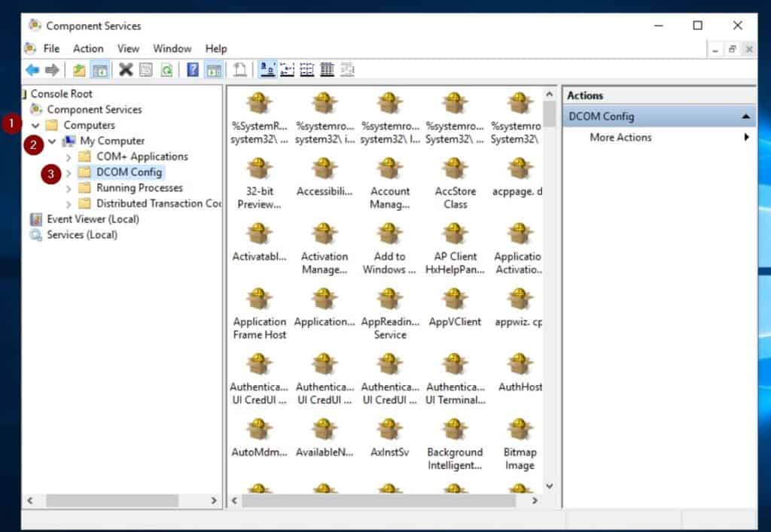Expand the DCOM Config node
The image size is (771, 532).
69,173
